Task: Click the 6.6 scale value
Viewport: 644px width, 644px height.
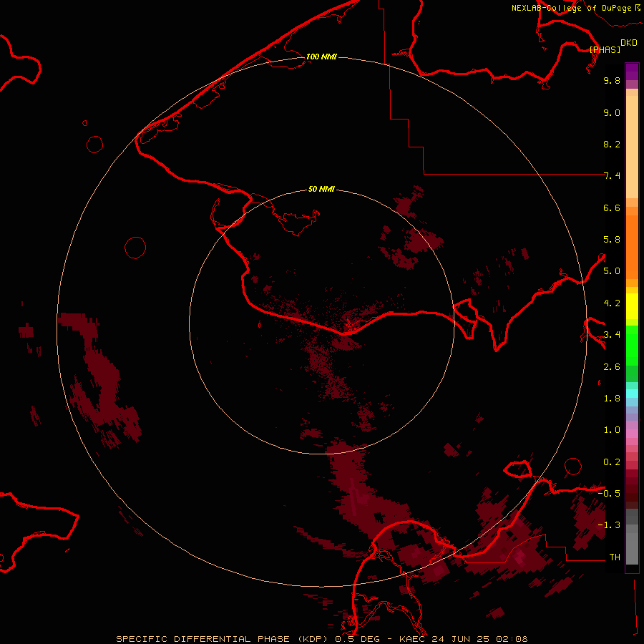Action: [612, 208]
